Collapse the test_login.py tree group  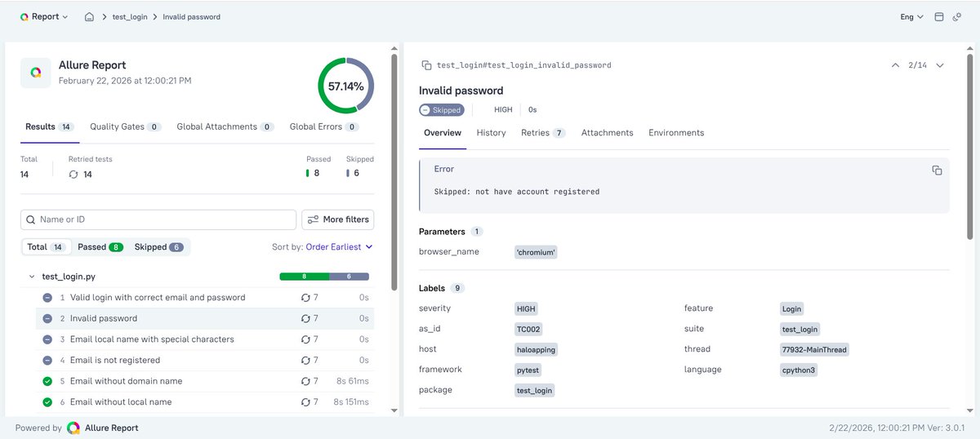tap(31, 277)
